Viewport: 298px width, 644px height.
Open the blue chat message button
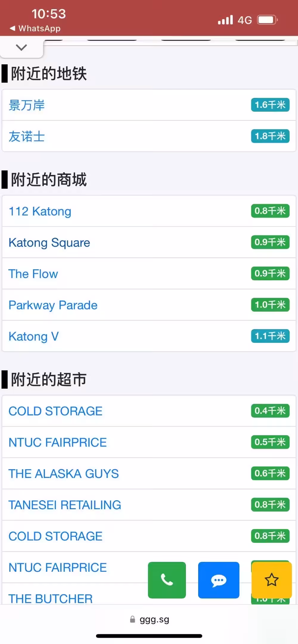218,580
